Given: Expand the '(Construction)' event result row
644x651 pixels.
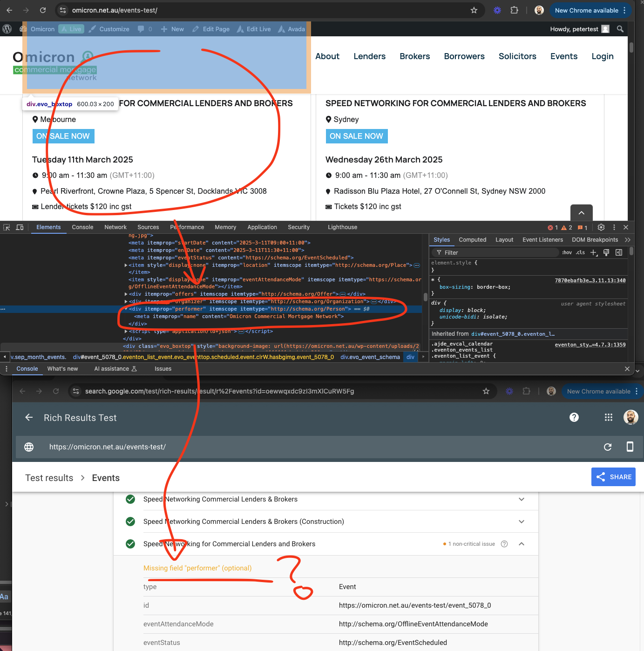Looking at the screenshot, I should click(522, 522).
